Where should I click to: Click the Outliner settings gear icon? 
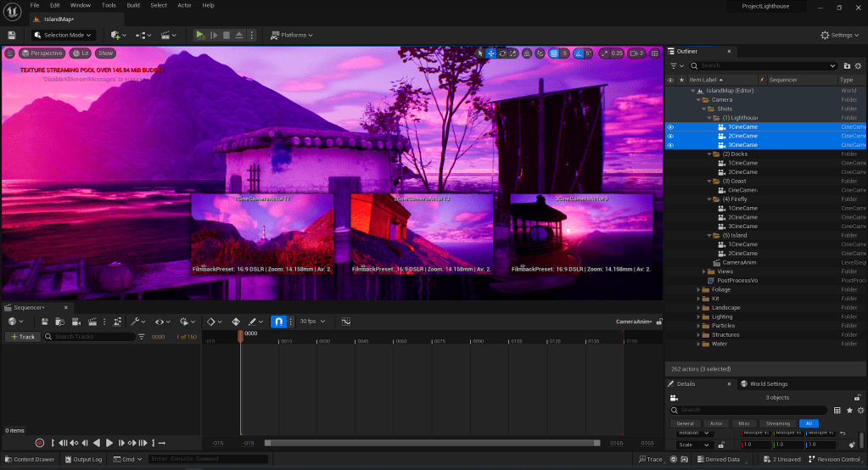point(859,65)
